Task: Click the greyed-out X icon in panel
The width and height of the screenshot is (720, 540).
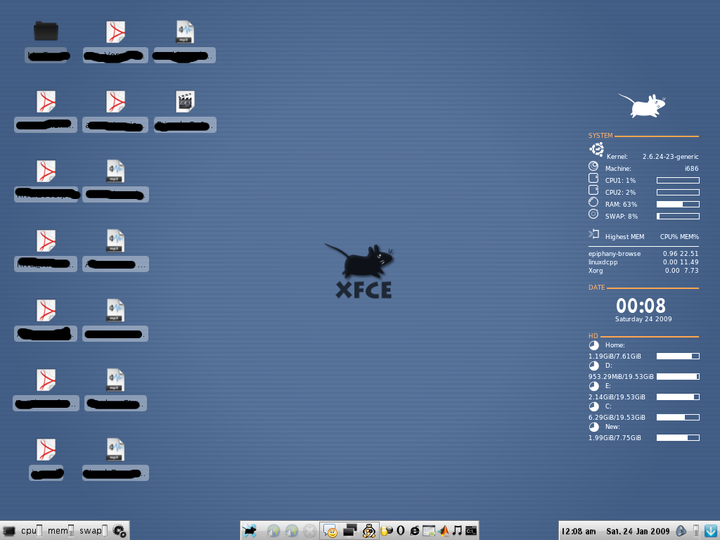Action: 310,531
